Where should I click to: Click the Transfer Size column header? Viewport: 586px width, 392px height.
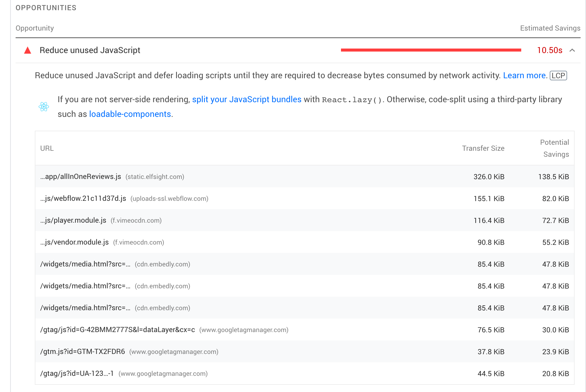tap(483, 148)
